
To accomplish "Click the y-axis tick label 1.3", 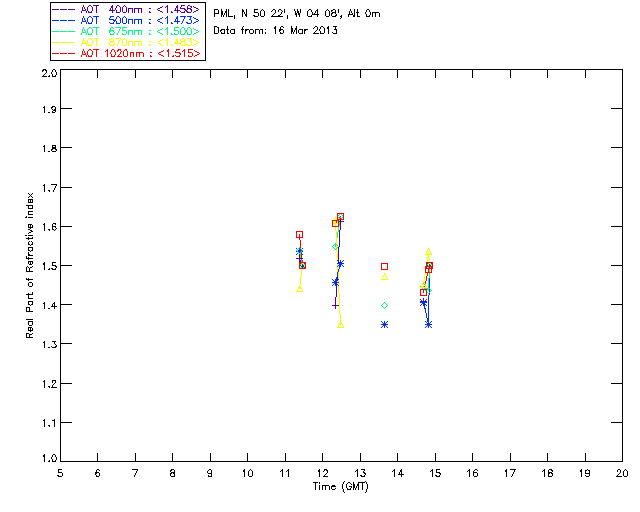I will 49,344.
